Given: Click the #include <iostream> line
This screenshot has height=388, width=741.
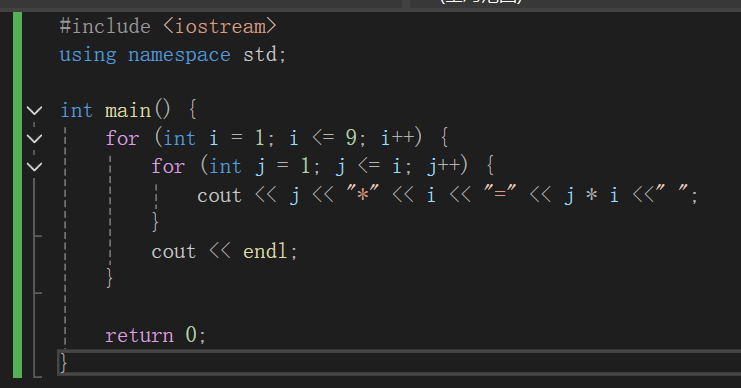Looking at the screenshot, I should coord(168,26).
